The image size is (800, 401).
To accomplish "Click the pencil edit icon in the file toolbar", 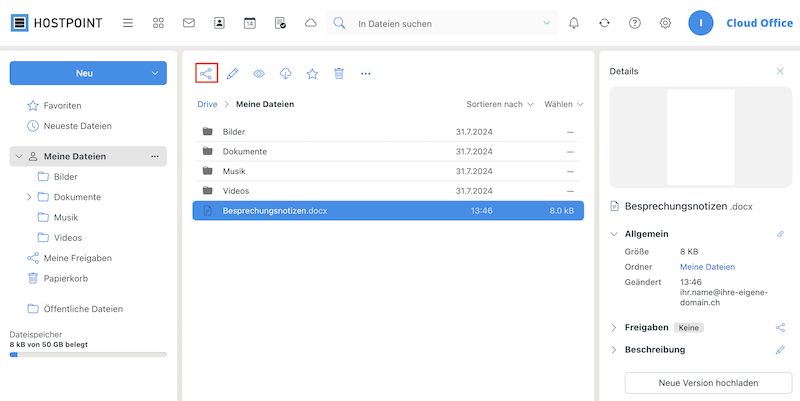I will (232, 73).
